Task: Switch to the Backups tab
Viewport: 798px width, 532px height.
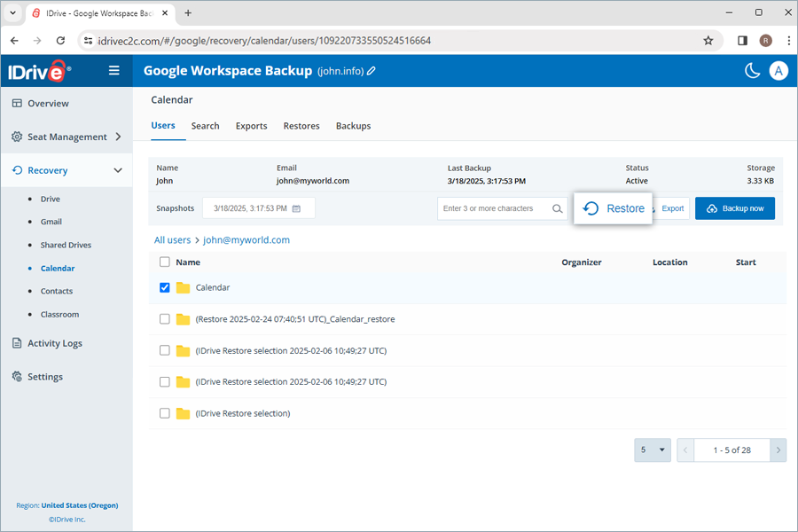Action: tap(353, 126)
